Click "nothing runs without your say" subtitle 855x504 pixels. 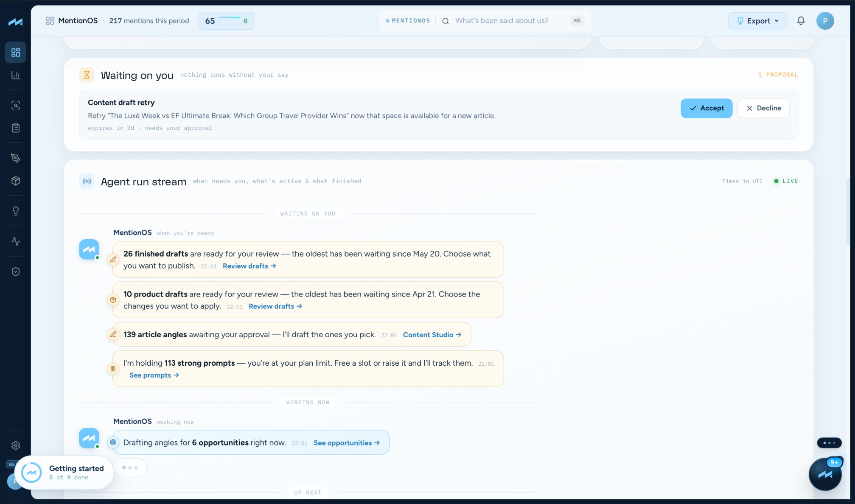point(234,75)
